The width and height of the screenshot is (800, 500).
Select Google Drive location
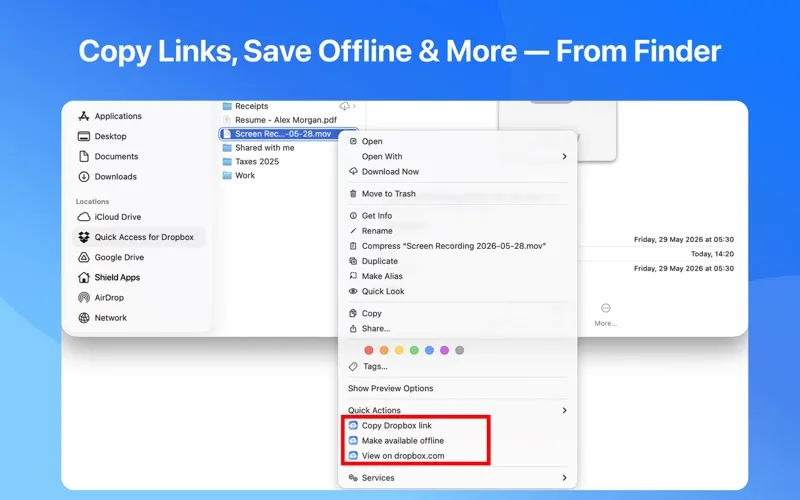click(111, 257)
